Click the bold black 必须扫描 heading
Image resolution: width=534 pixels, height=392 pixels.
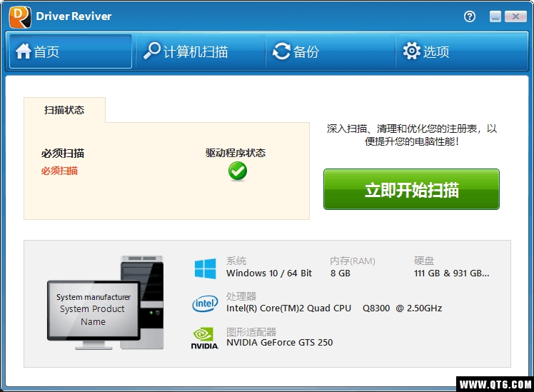pyautogui.click(x=63, y=154)
